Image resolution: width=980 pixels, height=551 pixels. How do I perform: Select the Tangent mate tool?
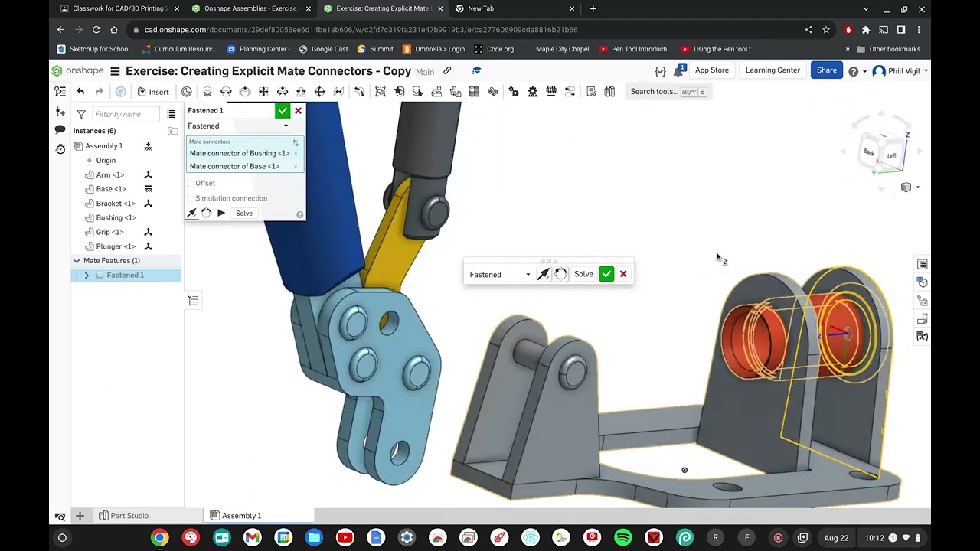coord(358,92)
